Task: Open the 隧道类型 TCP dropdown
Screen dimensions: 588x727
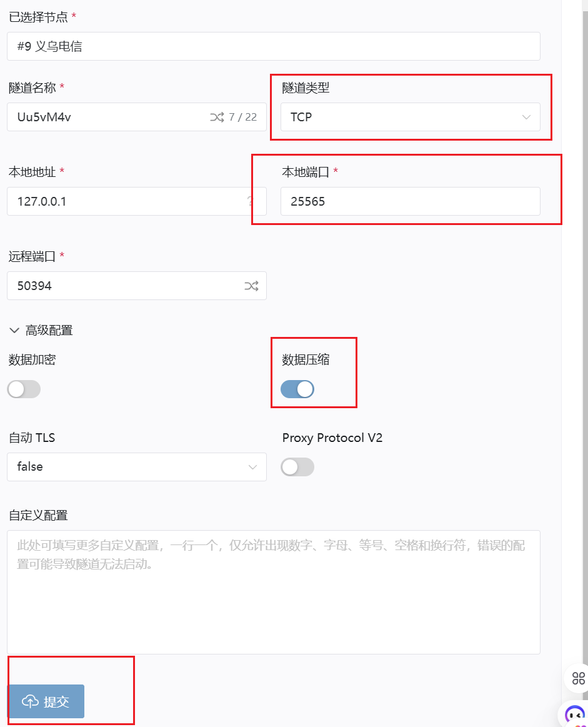Action: pos(410,117)
